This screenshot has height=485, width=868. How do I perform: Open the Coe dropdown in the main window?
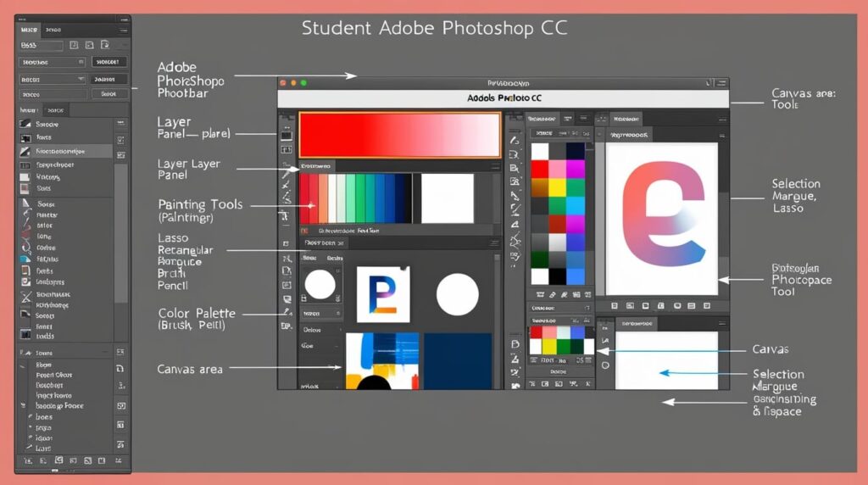(322, 345)
